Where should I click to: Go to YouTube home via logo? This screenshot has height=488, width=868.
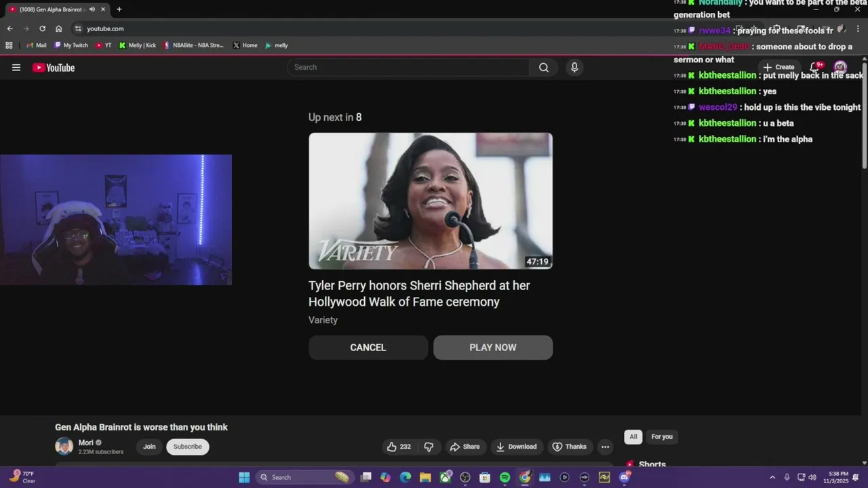[54, 67]
